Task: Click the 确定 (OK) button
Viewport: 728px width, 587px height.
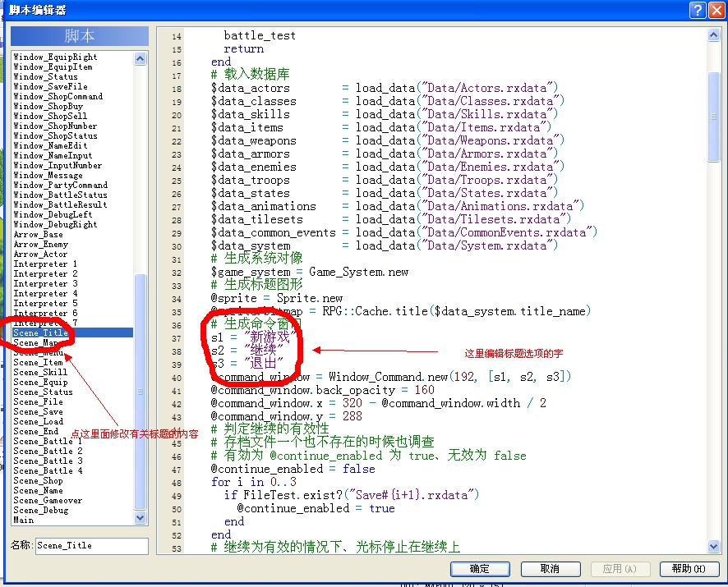Action: [480, 569]
